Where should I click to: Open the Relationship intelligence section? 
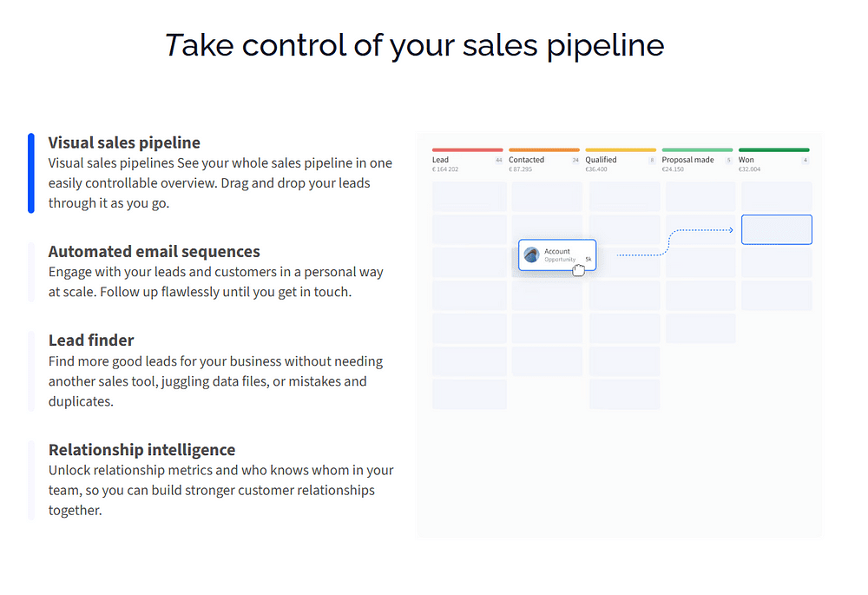(x=141, y=449)
